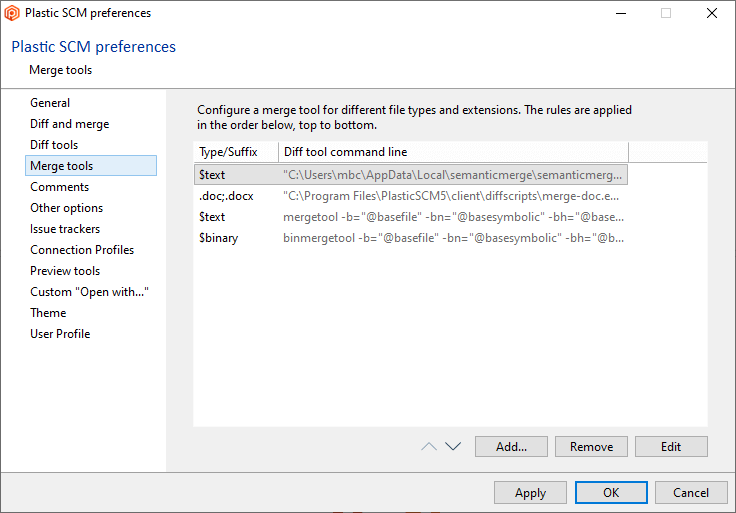Confirm preferences with OK

(x=611, y=492)
